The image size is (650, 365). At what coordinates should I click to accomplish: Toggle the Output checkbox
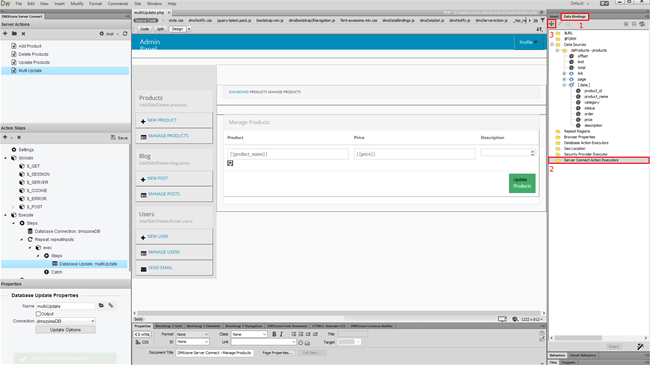coord(38,314)
